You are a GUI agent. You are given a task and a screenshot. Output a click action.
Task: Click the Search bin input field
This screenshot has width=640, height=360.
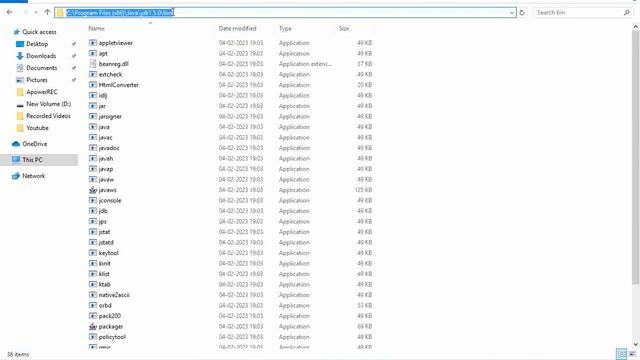(x=579, y=13)
